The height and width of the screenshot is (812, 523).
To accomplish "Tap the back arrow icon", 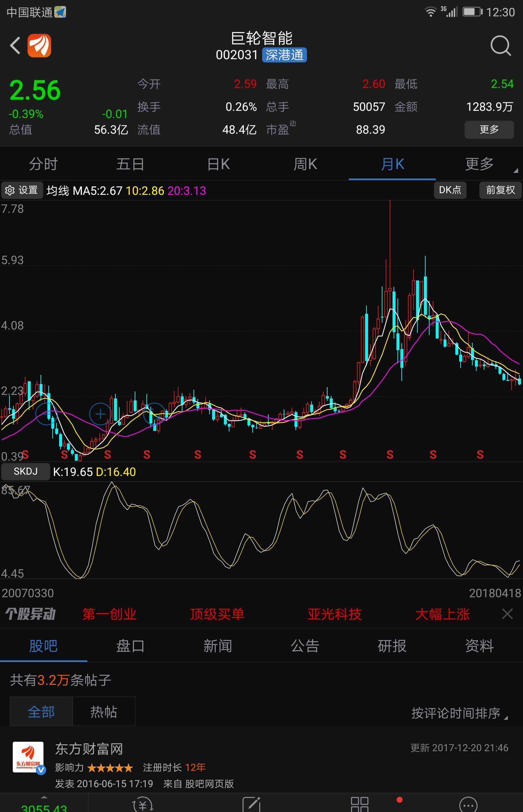I will click(15, 45).
